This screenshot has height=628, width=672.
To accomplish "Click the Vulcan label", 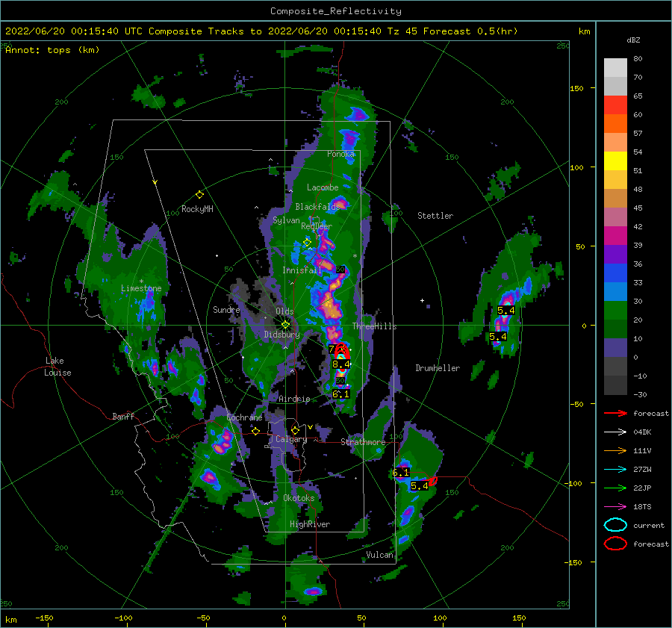I will [x=379, y=555].
